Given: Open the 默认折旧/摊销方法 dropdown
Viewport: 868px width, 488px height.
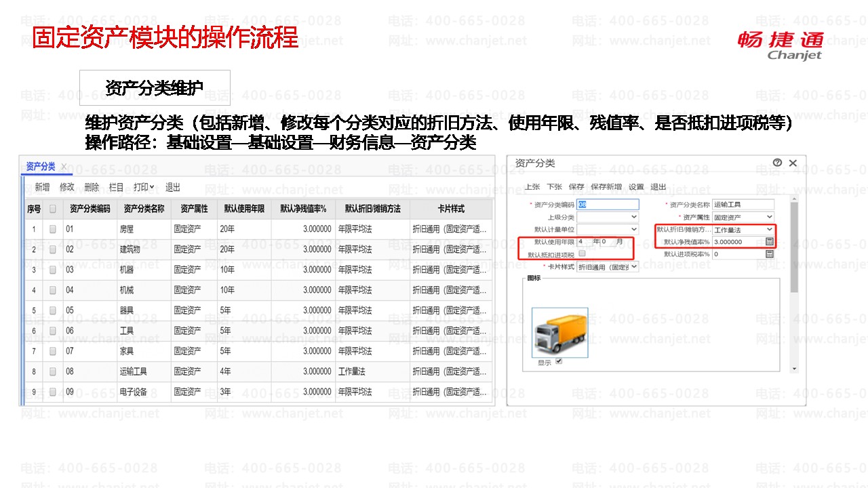Looking at the screenshot, I should point(743,230).
